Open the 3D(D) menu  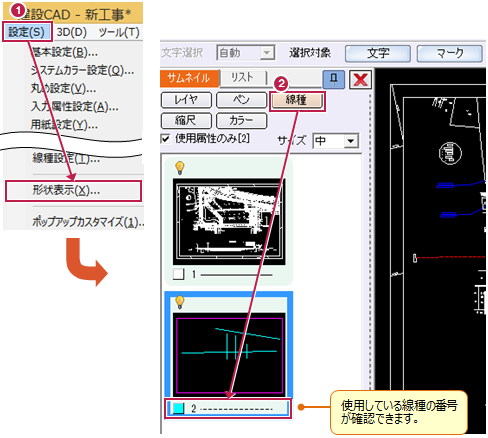(71, 32)
